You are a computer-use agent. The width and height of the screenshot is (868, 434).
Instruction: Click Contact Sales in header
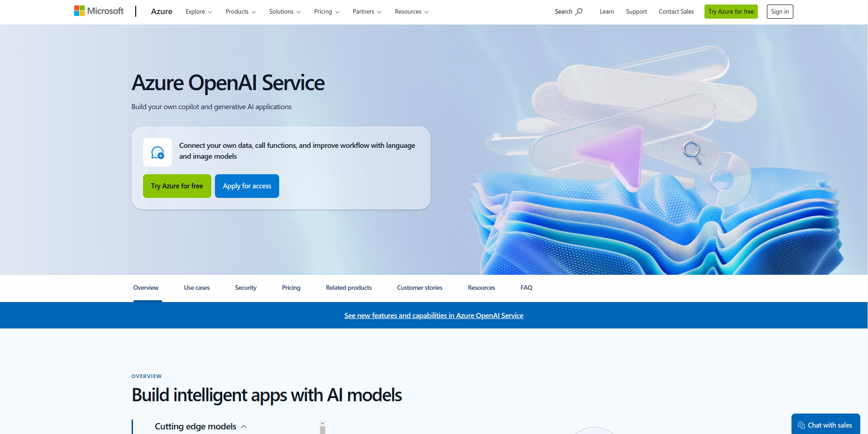[x=676, y=12]
